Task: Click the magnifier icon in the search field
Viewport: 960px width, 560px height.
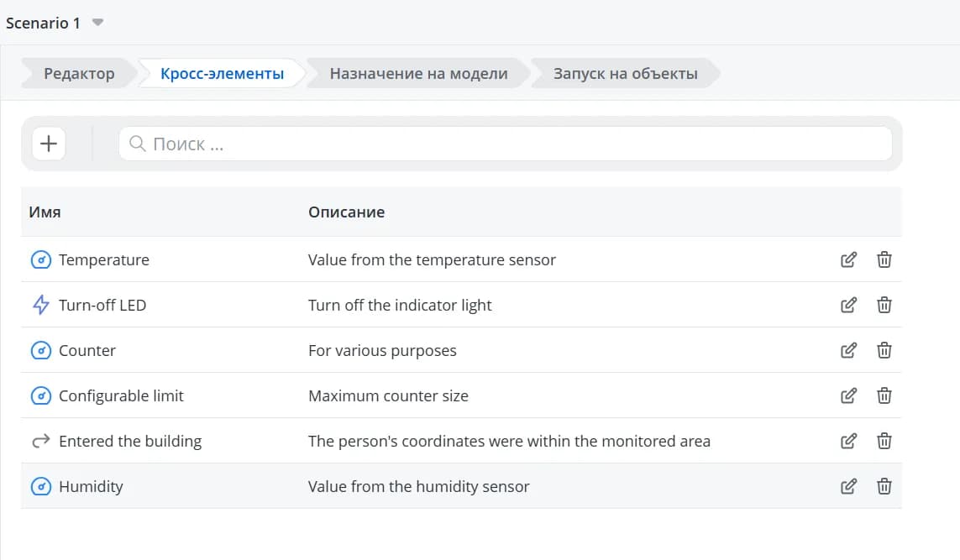Action: coord(138,144)
